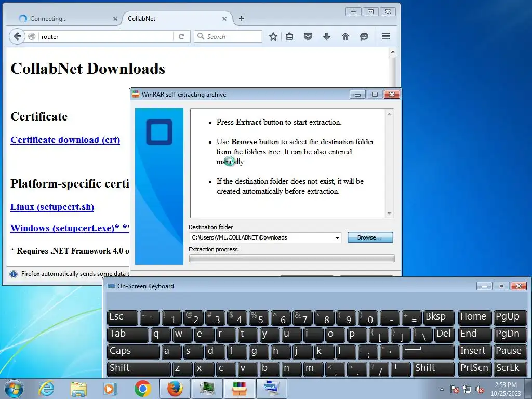Toggle Insert key on keyboard
This screenshot has height=399, width=532.
[475, 352]
